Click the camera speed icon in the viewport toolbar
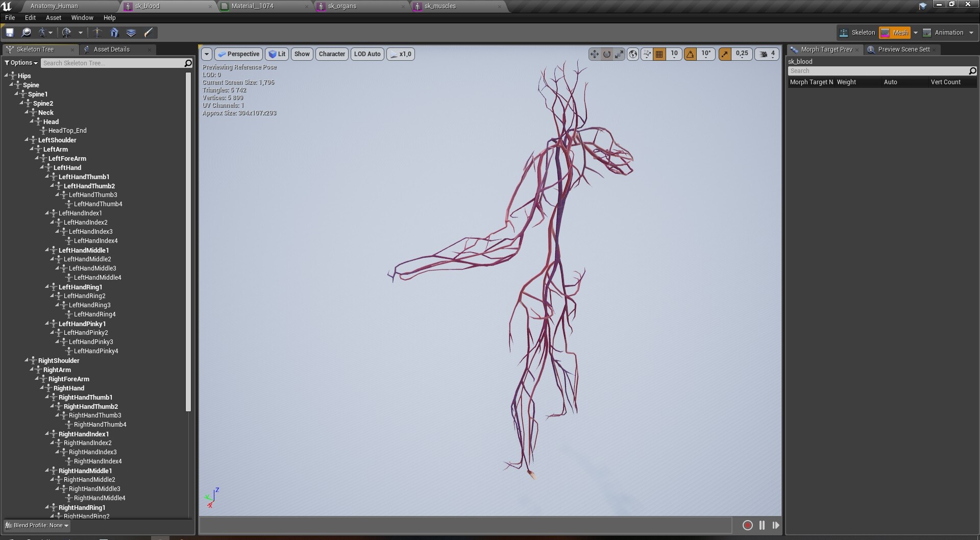 click(763, 54)
